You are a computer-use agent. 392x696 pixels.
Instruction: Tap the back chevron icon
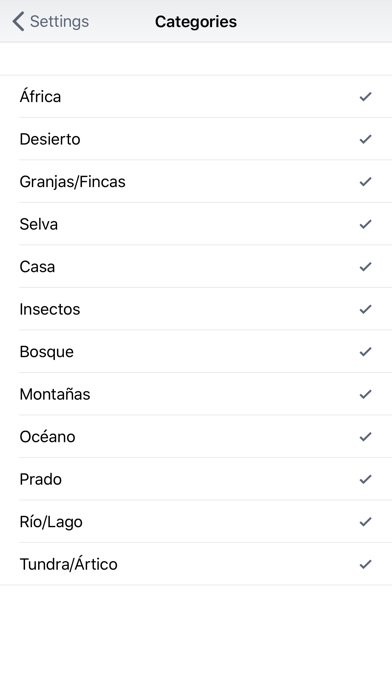(x=18, y=21)
